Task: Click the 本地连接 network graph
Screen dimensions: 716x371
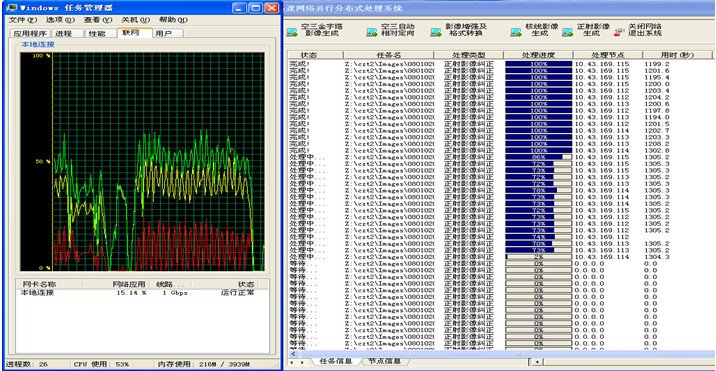Action: tap(142, 161)
